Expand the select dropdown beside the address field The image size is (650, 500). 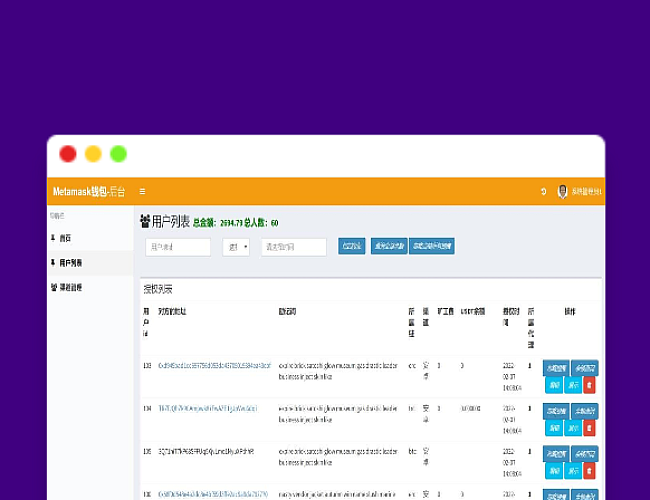point(236,247)
